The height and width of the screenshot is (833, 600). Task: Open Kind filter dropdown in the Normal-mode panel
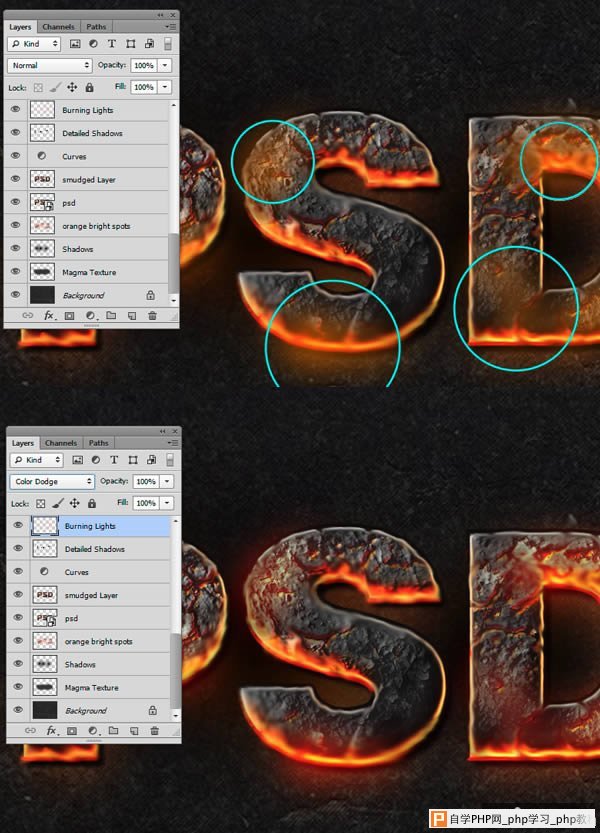click(35, 44)
